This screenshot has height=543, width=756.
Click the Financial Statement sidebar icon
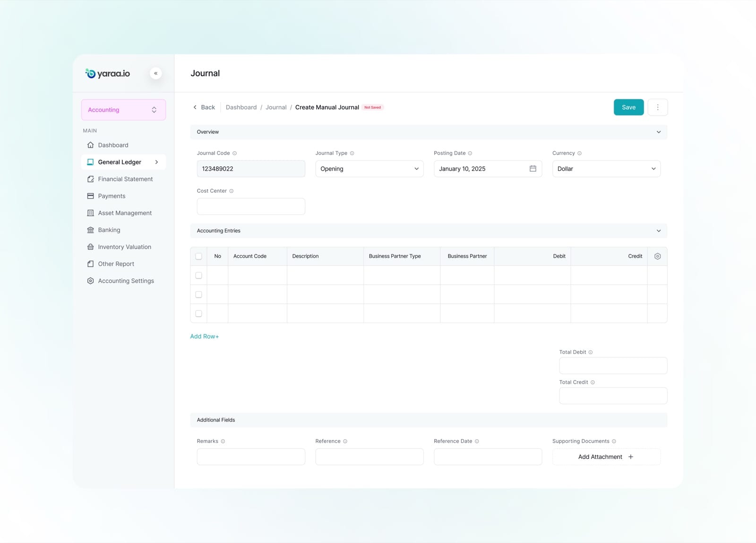[90, 179]
